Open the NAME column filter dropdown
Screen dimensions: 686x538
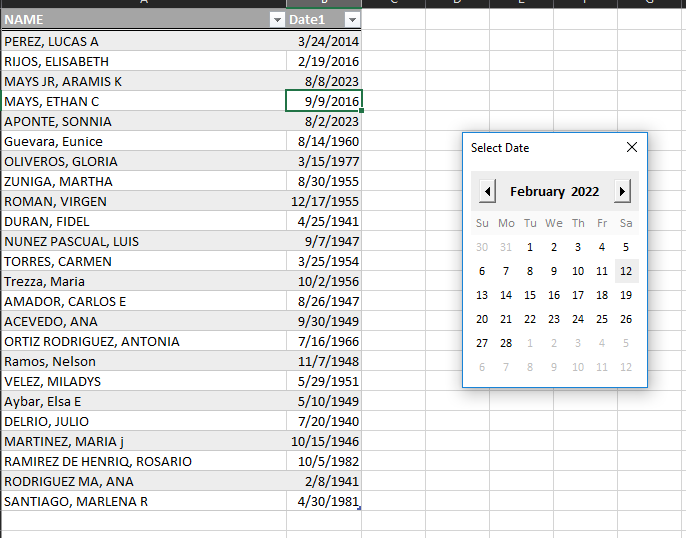(277, 20)
